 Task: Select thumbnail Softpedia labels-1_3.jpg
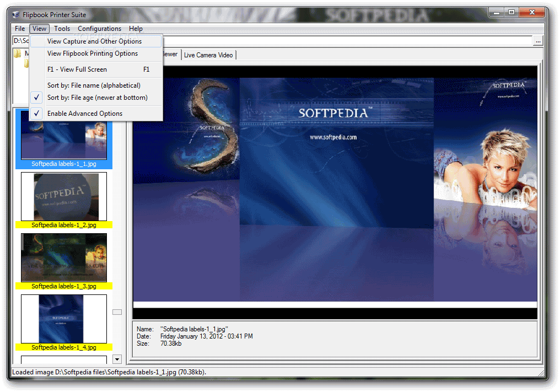64,261
